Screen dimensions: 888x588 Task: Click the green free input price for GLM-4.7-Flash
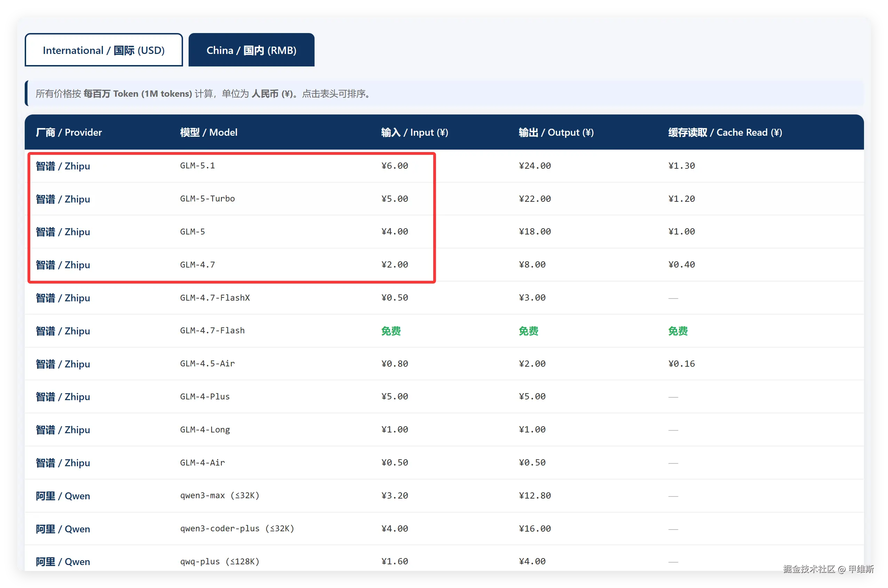tap(391, 331)
